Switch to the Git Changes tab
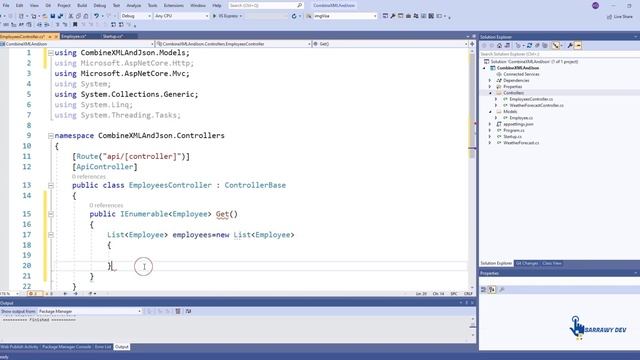Image resolution: width=640 pixels, height=360 pixels. (527, 263)
